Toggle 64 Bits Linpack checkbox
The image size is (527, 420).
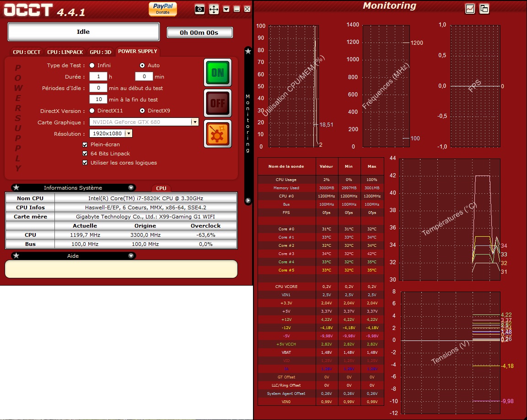tap(85, 154)
